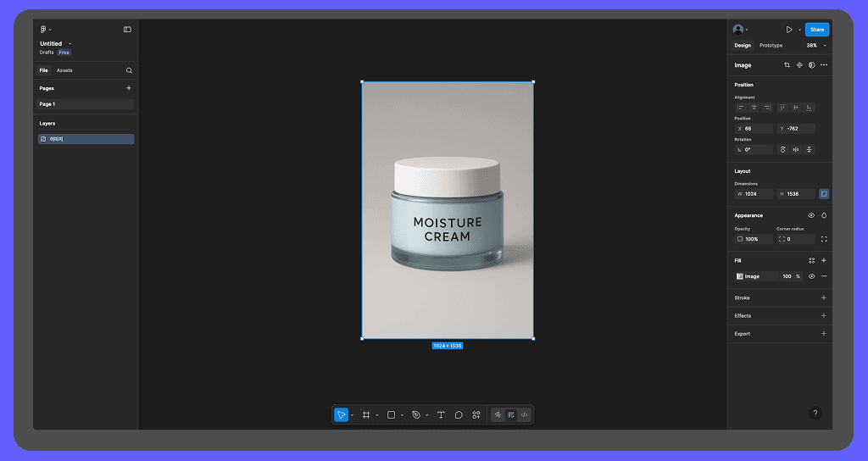The height and width of the screenshot is (461, 868).
Task: Expand the Untitled file name dropdown
Action: point(70,44)
